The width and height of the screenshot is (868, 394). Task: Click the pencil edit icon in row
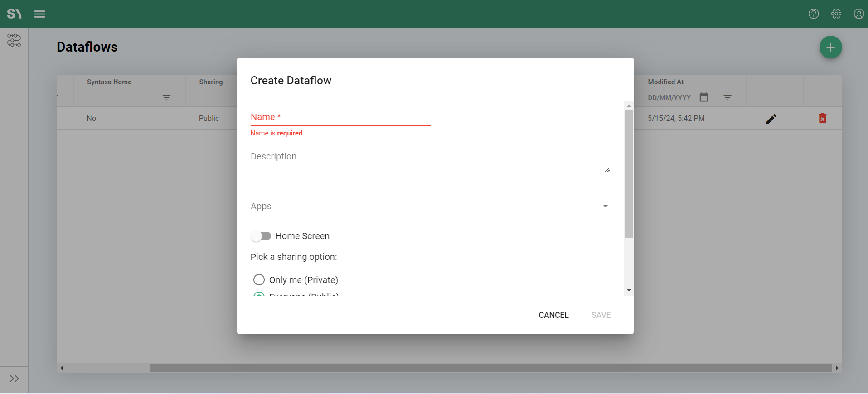(771, 119)
